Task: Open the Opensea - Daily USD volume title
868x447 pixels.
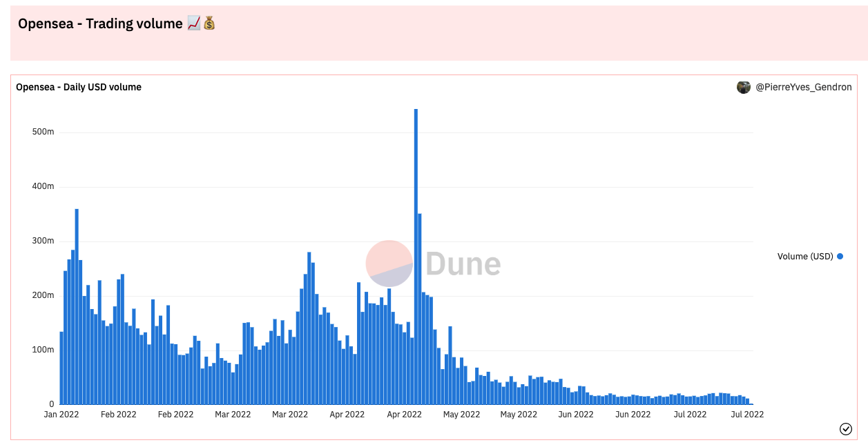Action: (79, 88)
